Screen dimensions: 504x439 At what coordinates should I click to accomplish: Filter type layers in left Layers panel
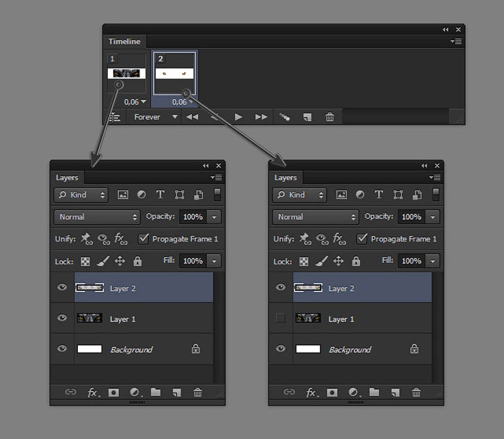click(x=160, y=195)
